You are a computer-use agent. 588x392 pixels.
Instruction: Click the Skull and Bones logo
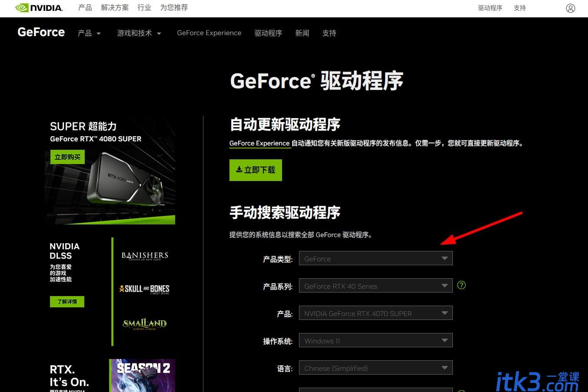(144, 289)
